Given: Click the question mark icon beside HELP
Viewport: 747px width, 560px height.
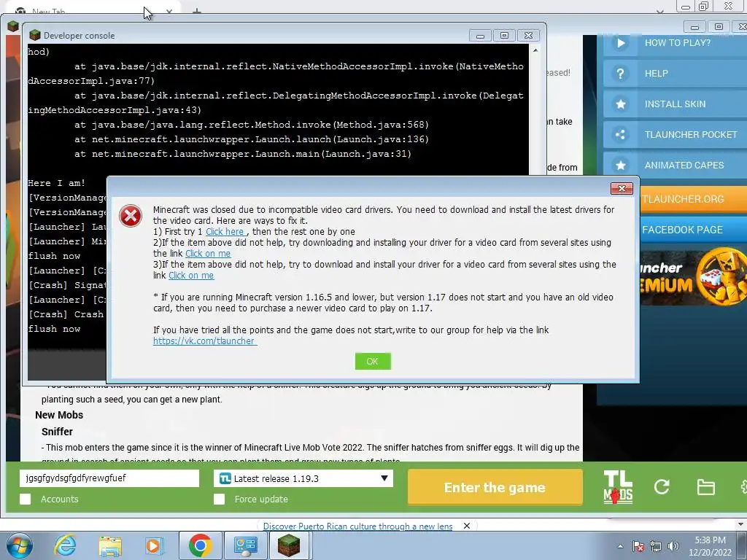Looking at the screenshot, I should [x=620, y=74].
